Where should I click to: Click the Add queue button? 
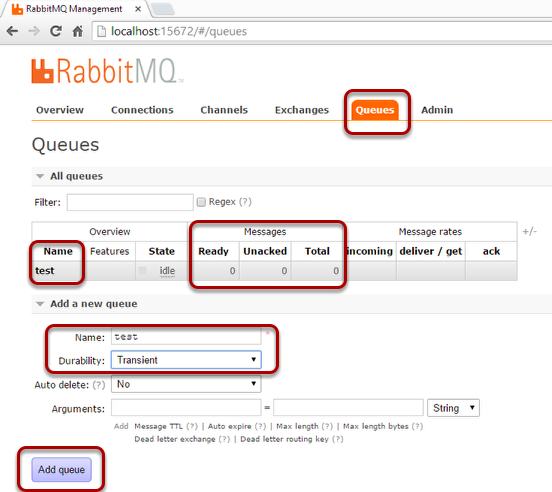pyautogui.click(x=62, y=469)
